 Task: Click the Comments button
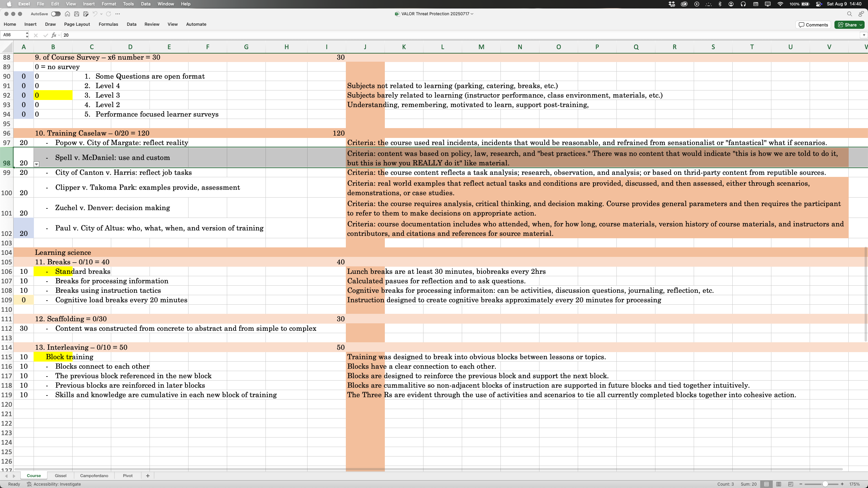(x=813, y=25)
